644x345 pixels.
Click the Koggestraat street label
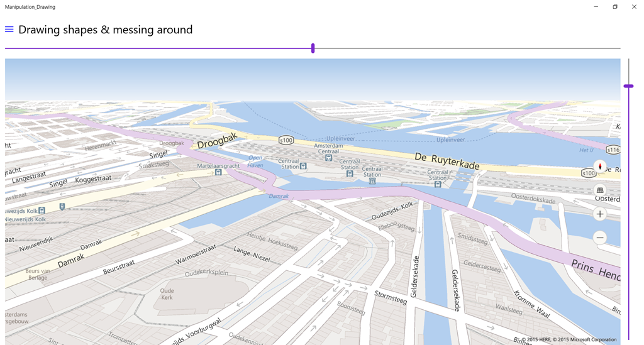coord(93,179)
